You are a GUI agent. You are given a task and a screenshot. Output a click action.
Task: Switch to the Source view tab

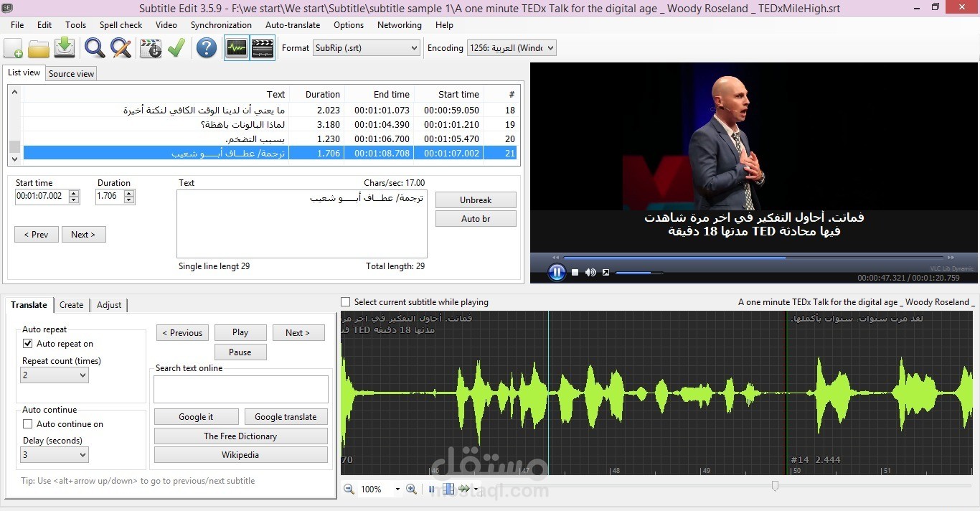tap(71, 73)
